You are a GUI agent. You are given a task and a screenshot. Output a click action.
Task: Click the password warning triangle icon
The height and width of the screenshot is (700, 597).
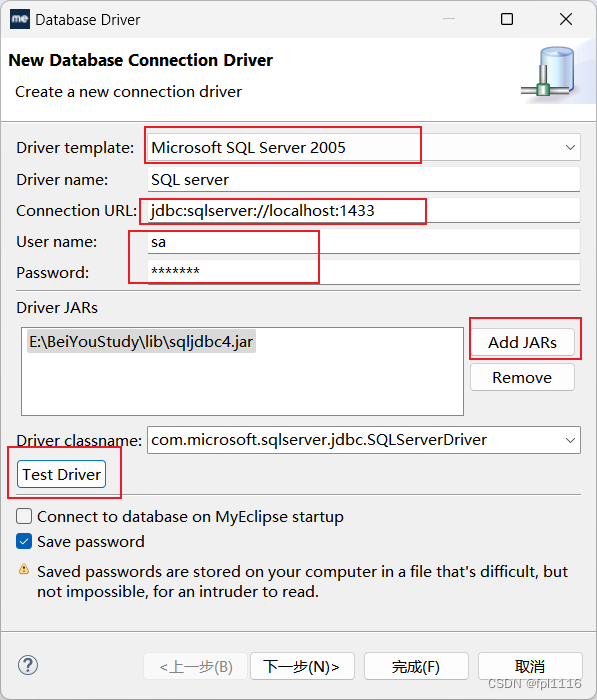click(24, 569)
